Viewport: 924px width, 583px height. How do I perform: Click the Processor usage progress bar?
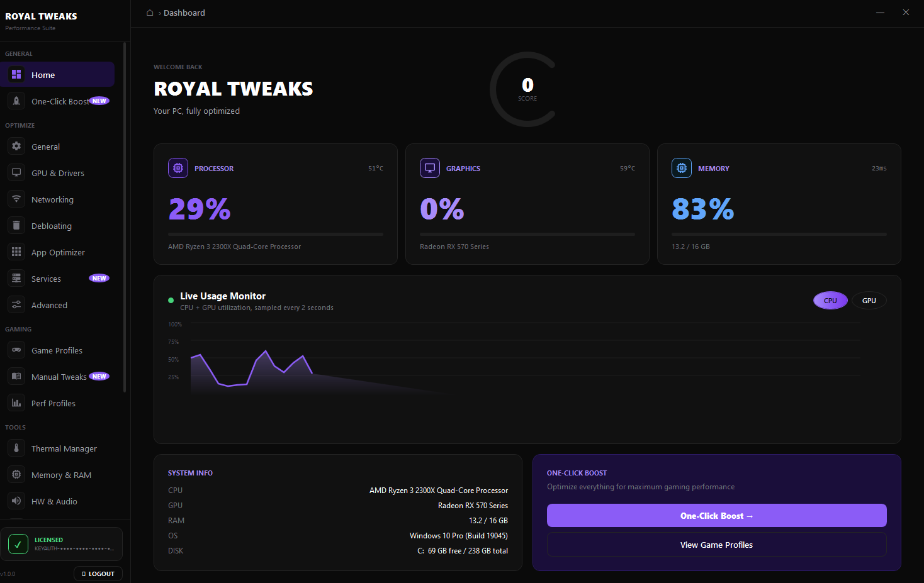[x=276, y=234]
